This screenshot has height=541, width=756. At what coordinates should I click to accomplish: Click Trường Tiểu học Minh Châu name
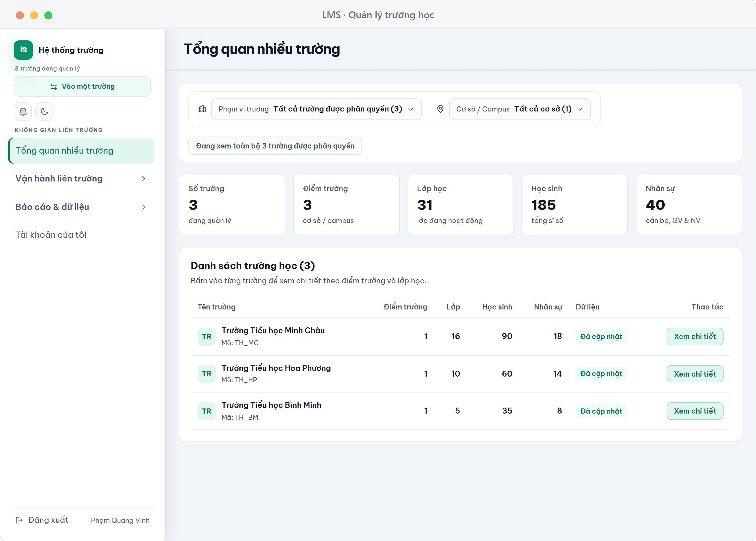(x=273, y=331)
